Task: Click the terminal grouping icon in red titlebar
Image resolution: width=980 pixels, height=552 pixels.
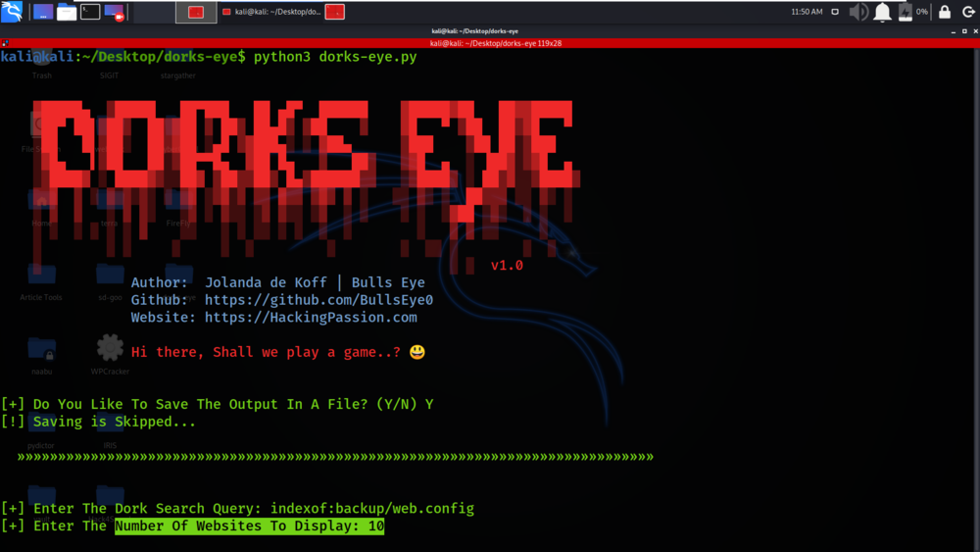Action: 5,43
